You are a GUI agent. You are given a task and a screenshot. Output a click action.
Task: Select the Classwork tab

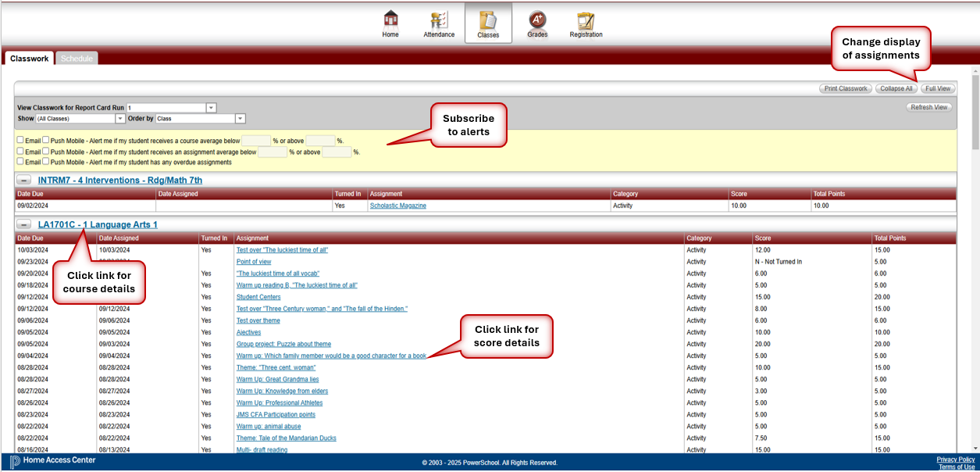coord(30,59)
